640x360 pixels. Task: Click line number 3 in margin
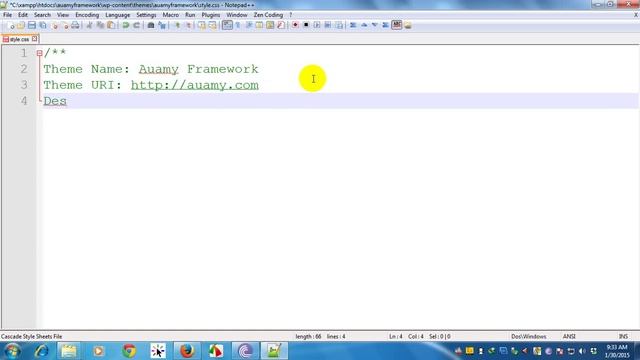24,85
